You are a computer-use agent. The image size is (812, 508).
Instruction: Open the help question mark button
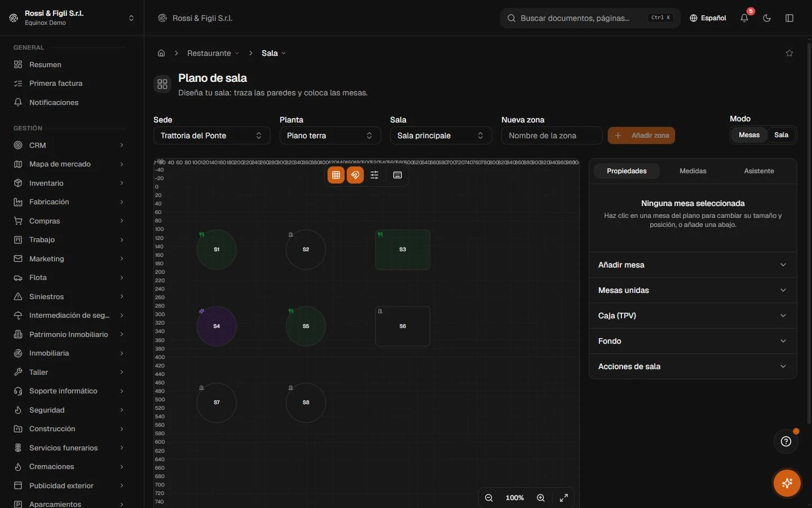tap(786, 441)
